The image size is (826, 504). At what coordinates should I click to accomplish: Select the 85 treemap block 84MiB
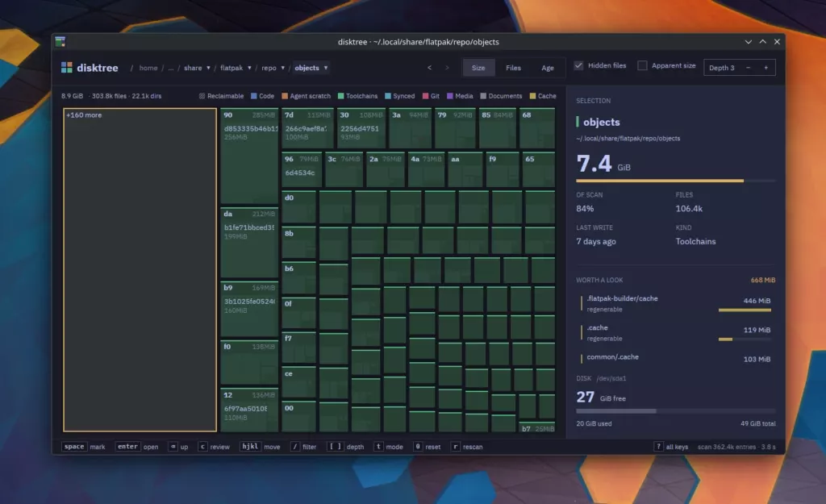(x=498, y=128)
